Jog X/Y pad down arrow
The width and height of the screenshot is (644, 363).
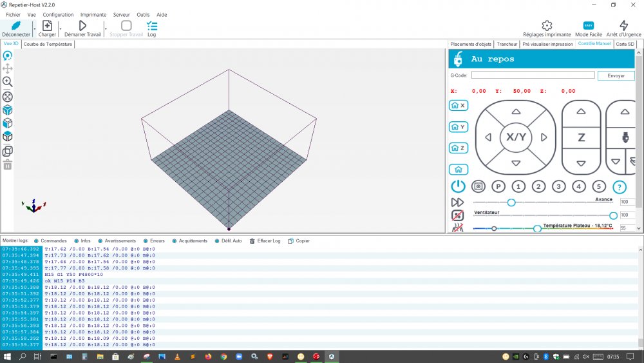[x=516, y=163]
